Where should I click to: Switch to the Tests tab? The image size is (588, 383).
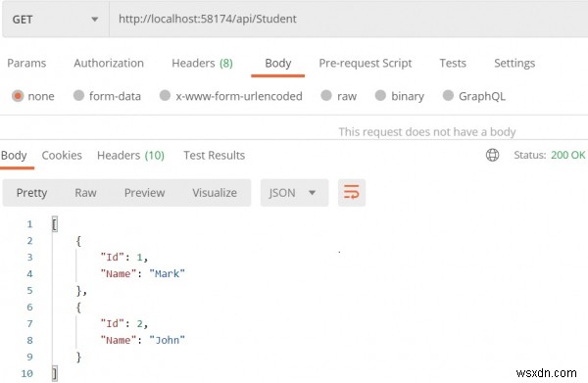tap(453, 63)
